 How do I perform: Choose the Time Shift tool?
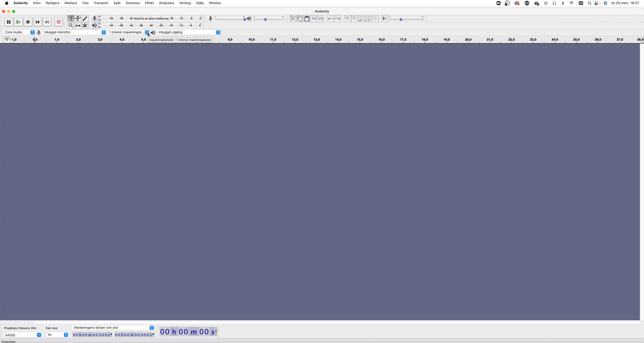coord(78,26)
